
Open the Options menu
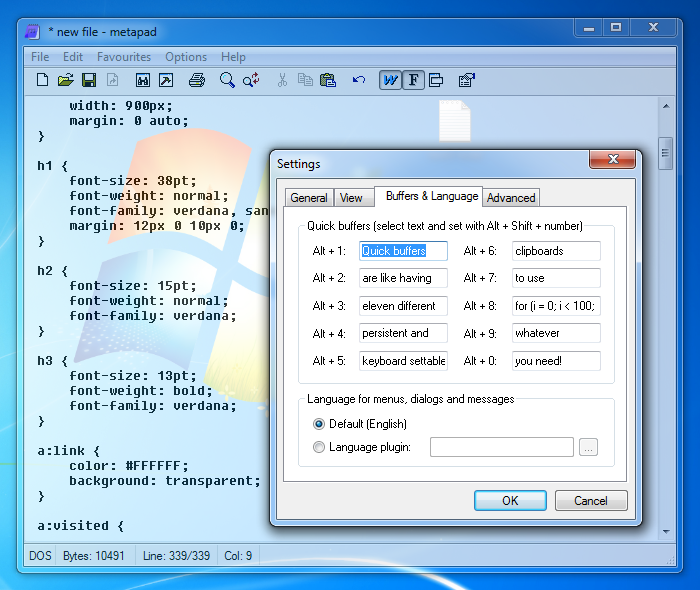[186, 57]
